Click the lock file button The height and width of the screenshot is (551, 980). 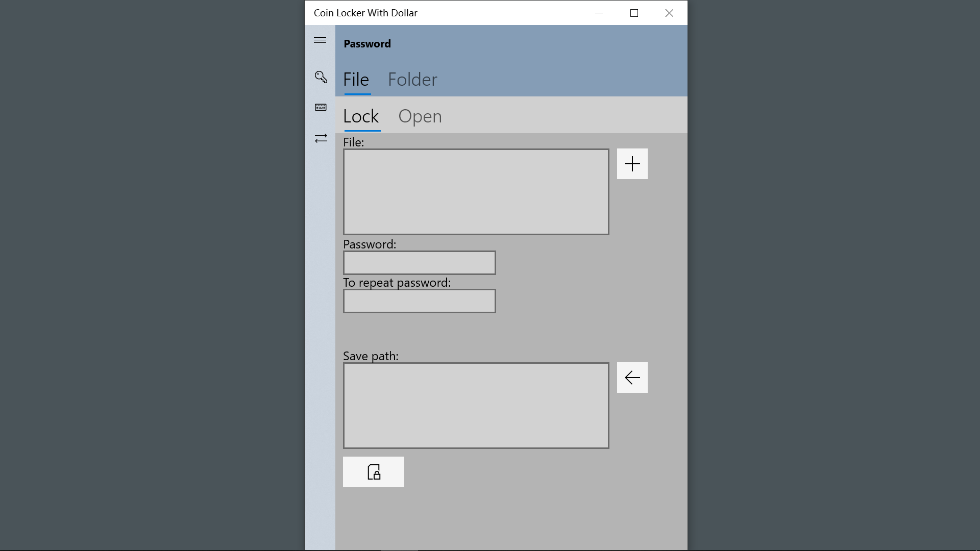pyautogui.click(x=374, y=472)
